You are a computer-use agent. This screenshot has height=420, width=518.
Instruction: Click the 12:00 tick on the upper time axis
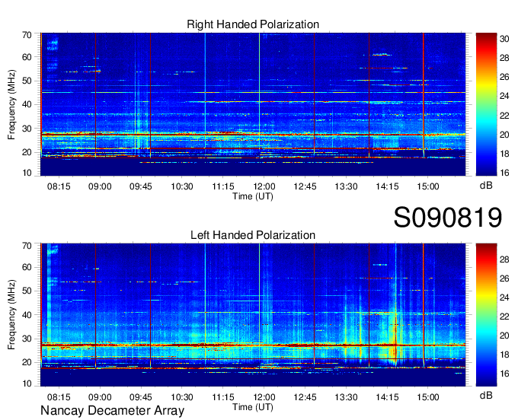point(264,186)
